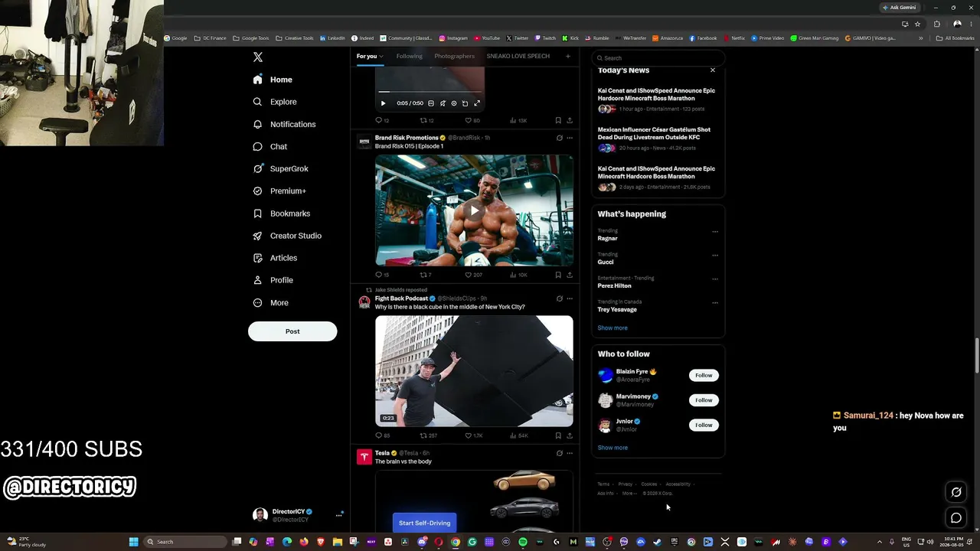Follow Blaizin Fyre

point(704,375)
